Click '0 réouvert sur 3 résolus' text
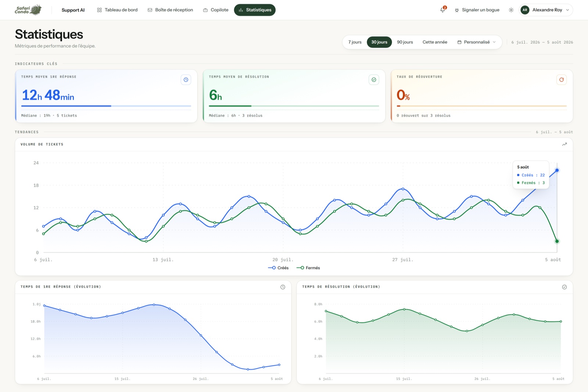Screen dimensions: 588x392 (423, 115)
